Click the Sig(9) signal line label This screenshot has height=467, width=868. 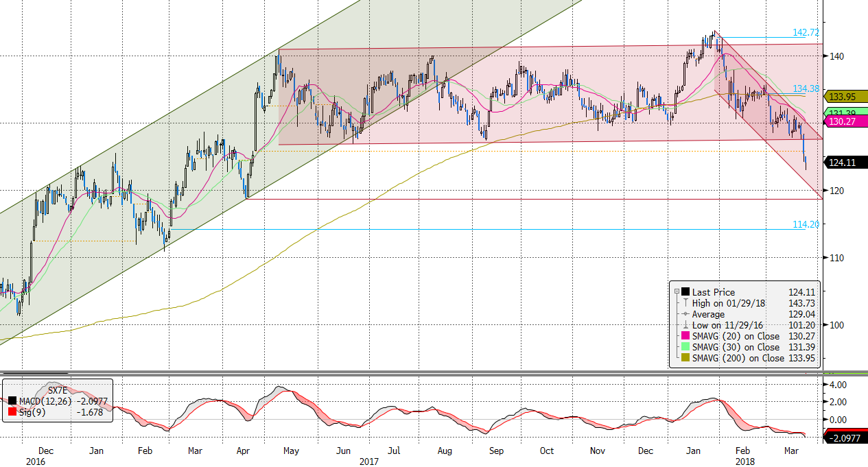pyautogui.click(x=31, y=411)
